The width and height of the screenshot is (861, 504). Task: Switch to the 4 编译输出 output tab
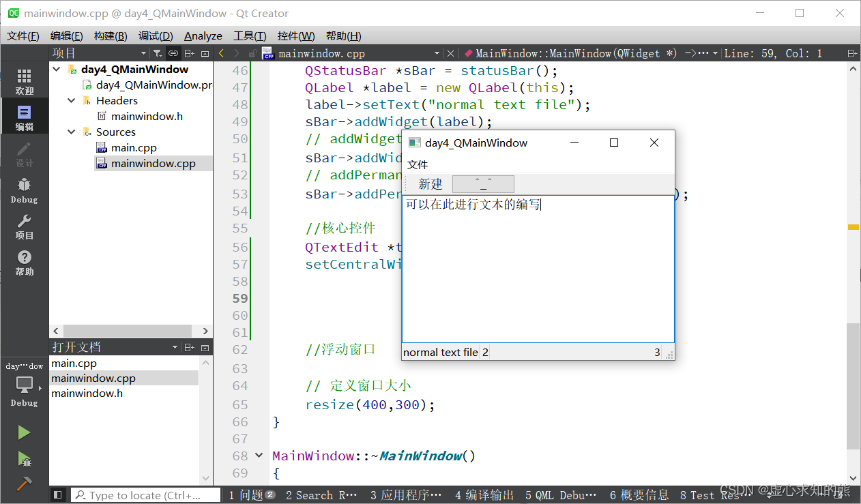(484, 495)
